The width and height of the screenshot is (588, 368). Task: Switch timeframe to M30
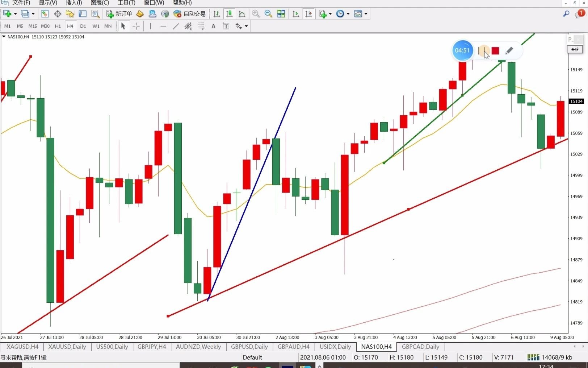coord(45,26)
